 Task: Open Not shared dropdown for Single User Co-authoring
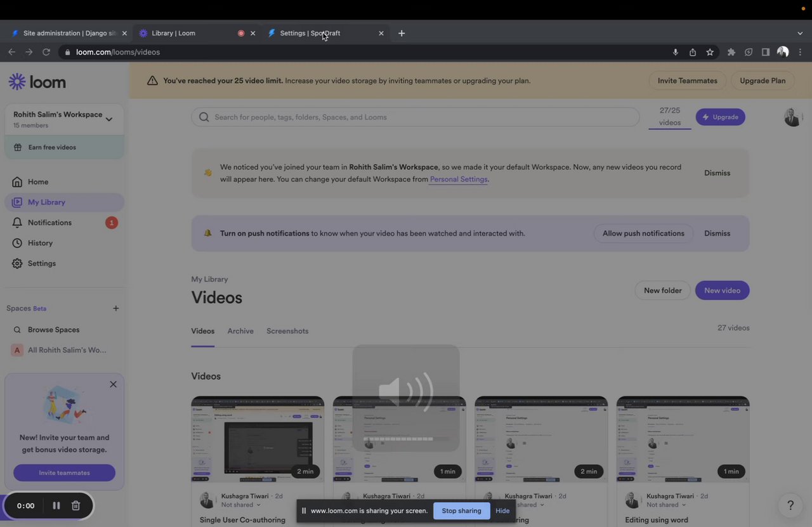coord(241,505)
